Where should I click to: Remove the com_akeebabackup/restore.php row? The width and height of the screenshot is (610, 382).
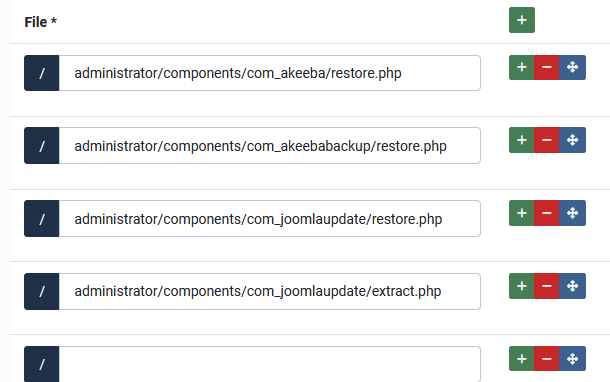pyautogui.click(x=547, y=140)
